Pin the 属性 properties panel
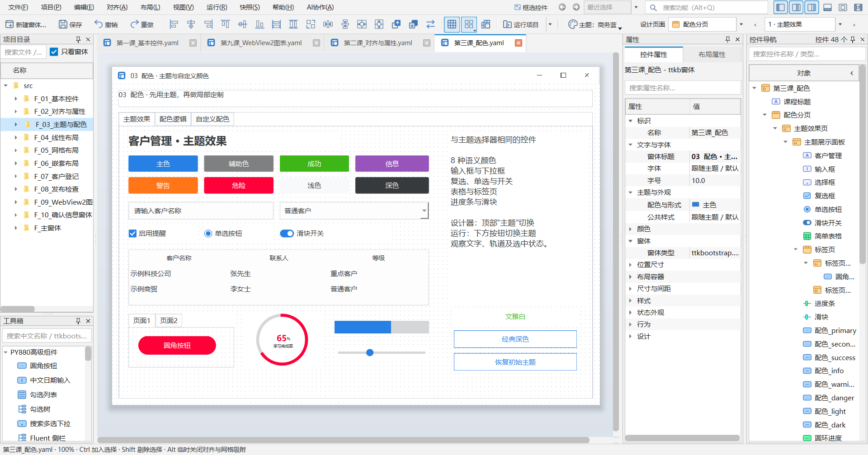This screenshot has width=868, height=455. click(728, 40)
